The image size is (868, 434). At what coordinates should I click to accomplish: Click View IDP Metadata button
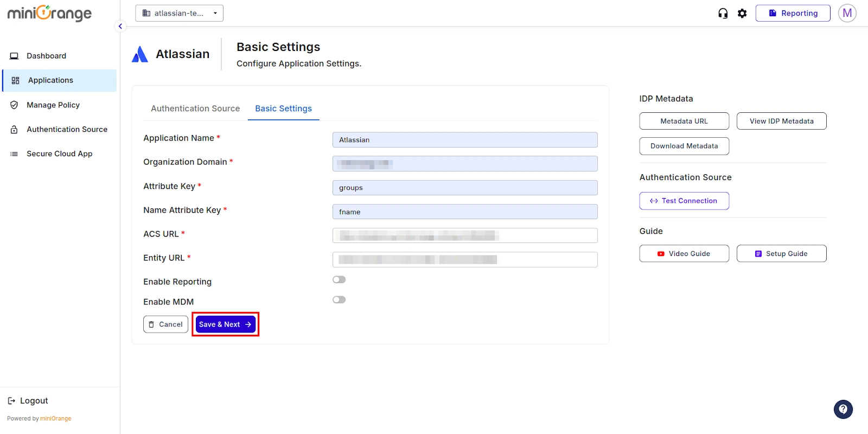[x=781, y=121]
